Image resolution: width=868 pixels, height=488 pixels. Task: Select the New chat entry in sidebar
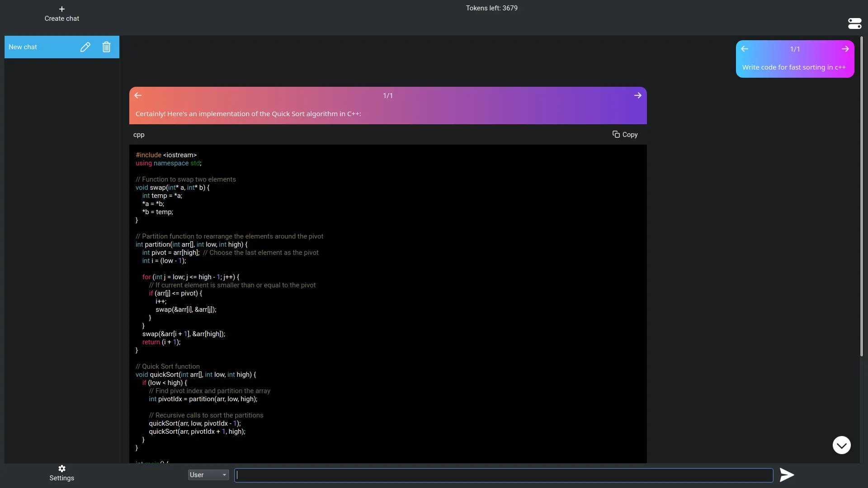click(62, 47)
